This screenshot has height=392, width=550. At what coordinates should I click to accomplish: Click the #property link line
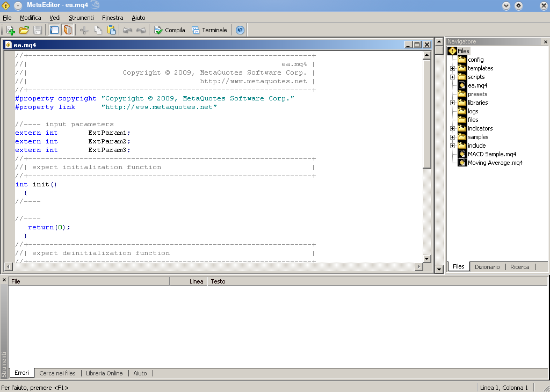pos(116,107)
